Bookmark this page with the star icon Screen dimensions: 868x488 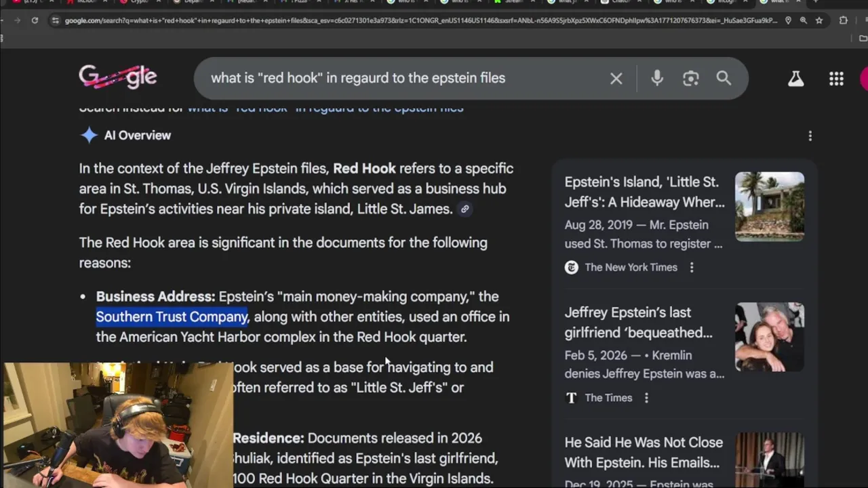[x=819, y=20]
